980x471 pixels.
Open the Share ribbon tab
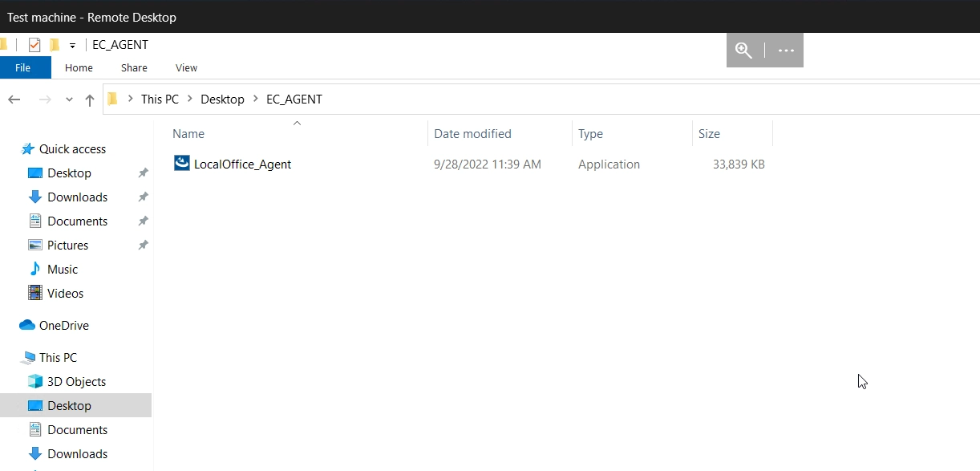[134, 67]
